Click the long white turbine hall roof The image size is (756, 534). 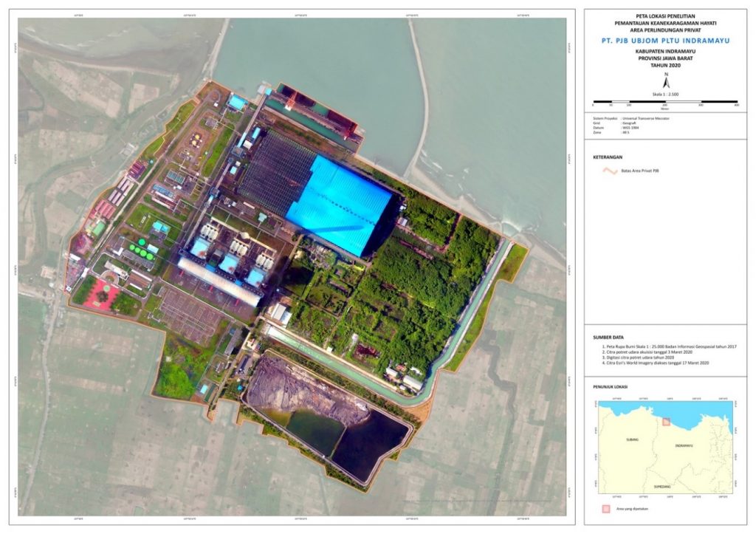tap(218, 281)
